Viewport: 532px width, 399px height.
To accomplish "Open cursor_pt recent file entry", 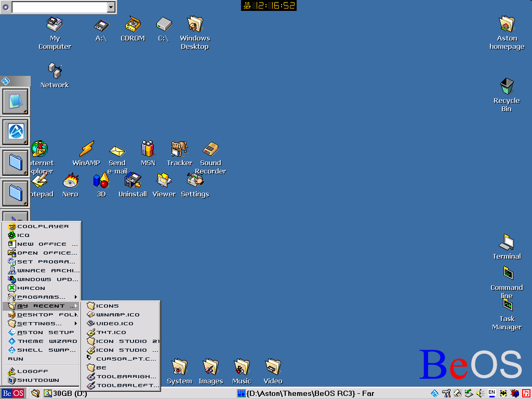I will 121,358.
